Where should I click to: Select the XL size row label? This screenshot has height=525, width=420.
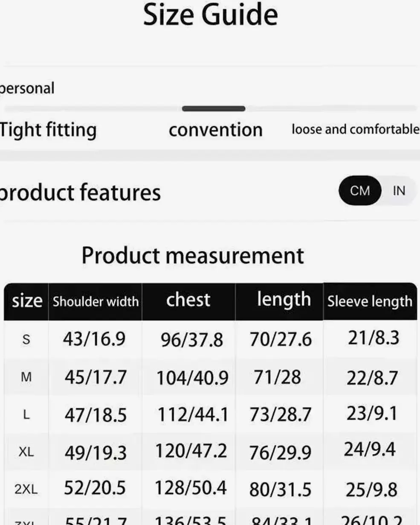[26, 452]
